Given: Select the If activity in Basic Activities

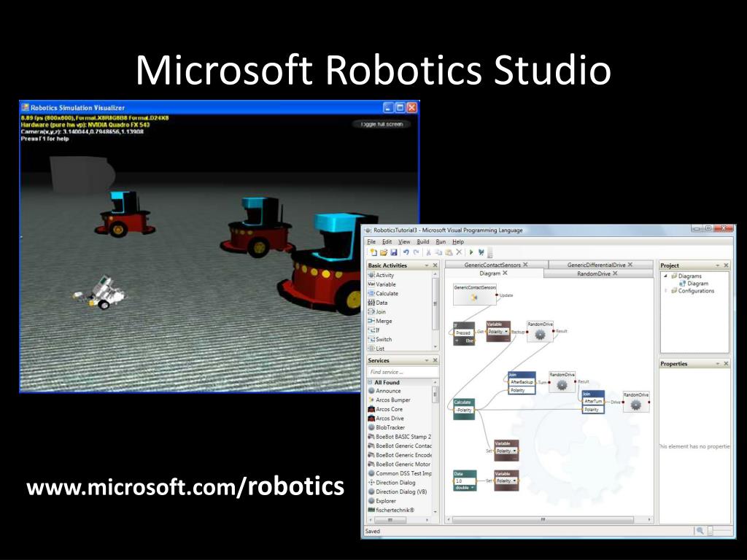Looking at the screenshot, I should pos(374,330).
